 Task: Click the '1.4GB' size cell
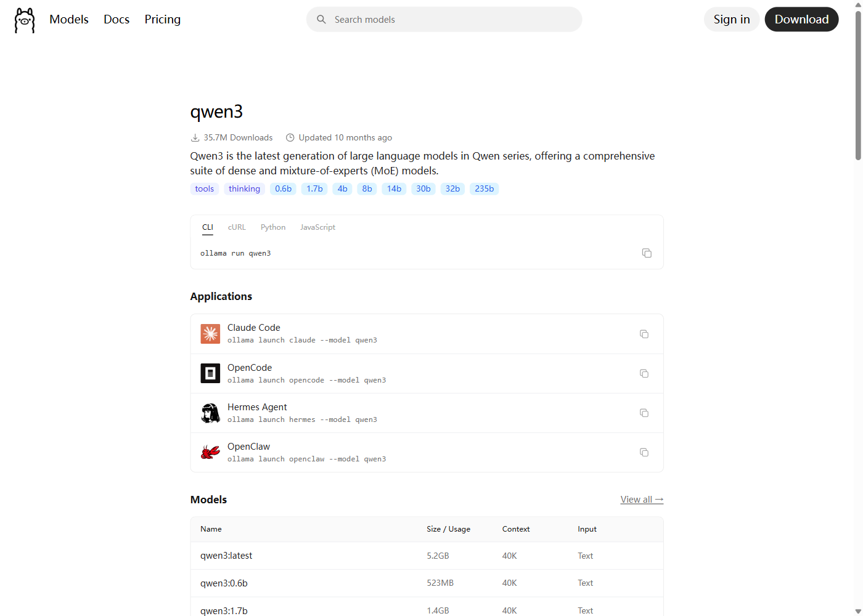click(x=438, y=610)
